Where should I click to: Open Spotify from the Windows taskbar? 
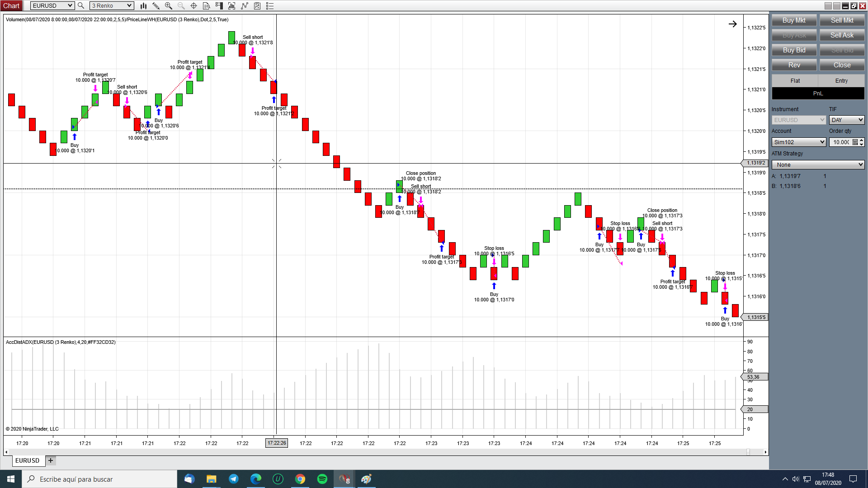pos(322,479)
